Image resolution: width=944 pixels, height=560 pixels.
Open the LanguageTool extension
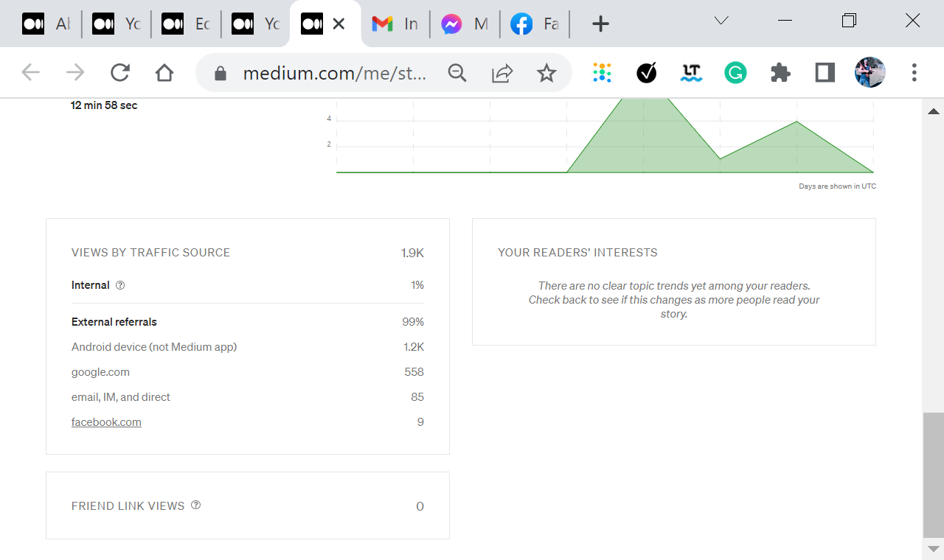[x=691, y=72]
